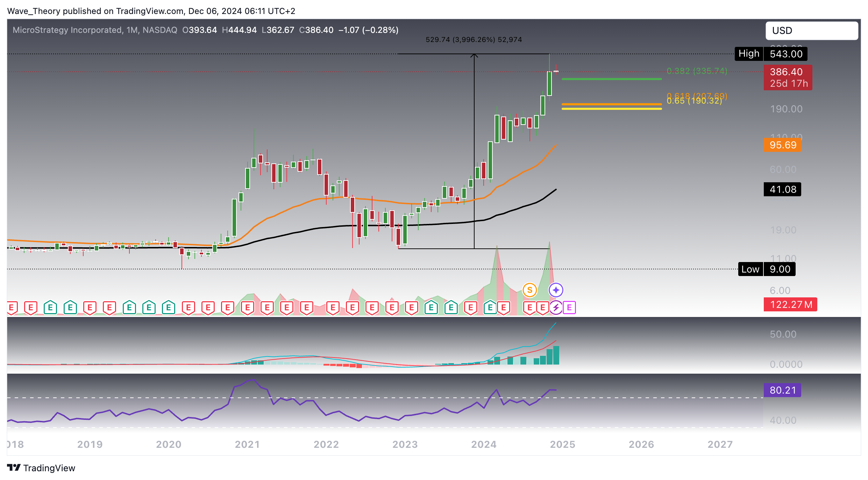Click the magenta outlined E upcoming earnings icon

point(569,308)
